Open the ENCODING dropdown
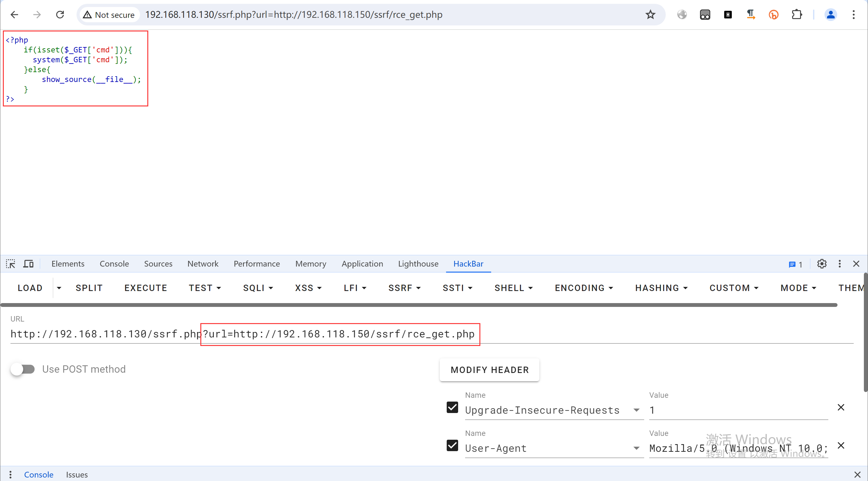This screenshot has width=868, height=481. click(x=584, y=288)
